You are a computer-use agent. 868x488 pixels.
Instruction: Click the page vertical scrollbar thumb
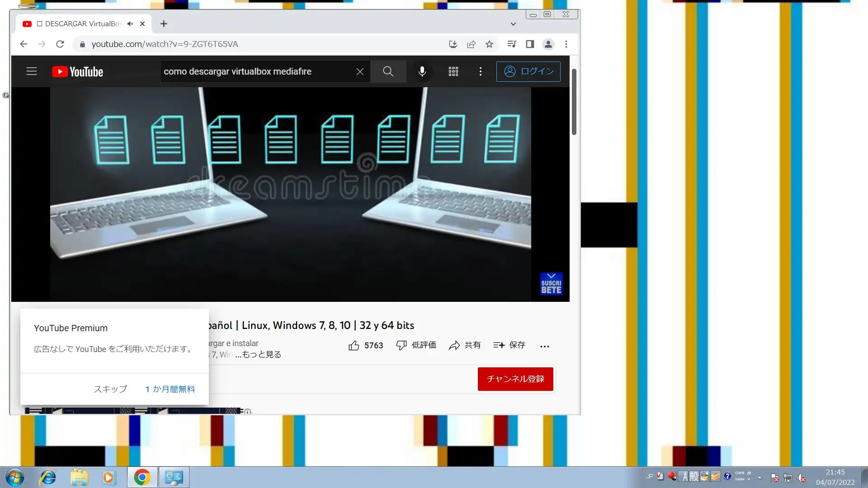pos(574,102)
